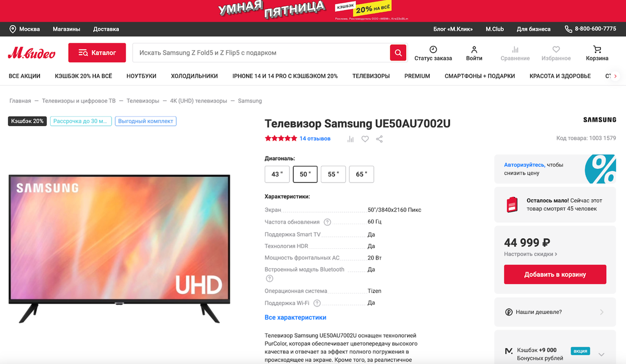Click the share icon under product title
Image resolution: width=626 pixels, height=364 pixels.
[379, 139]
